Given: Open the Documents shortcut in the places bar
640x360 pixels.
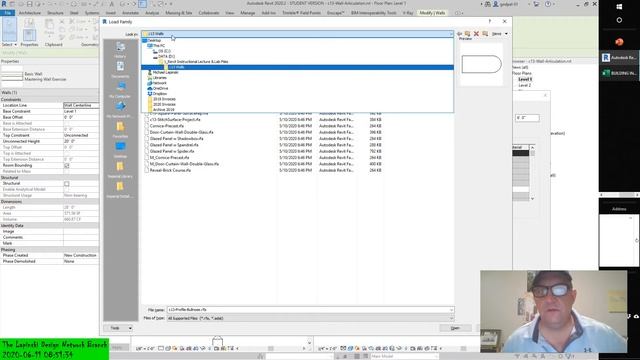Looking at the screenshot, I should (x=120, y=69).
